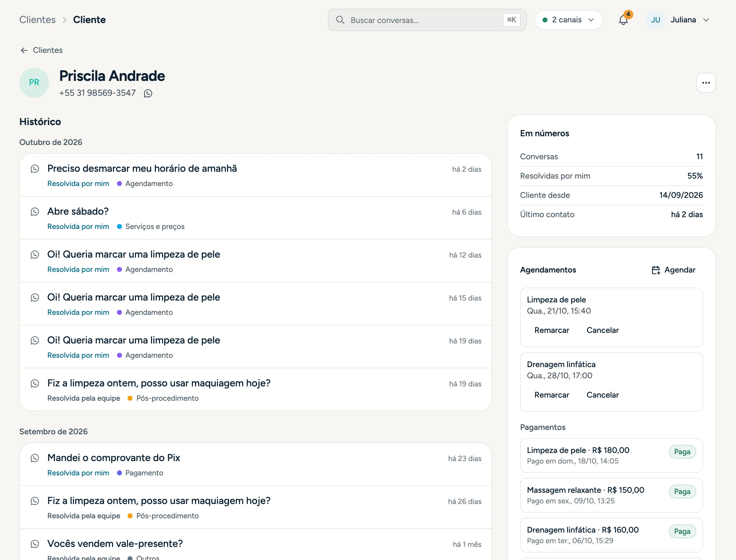Click the Agendar button
Screen dimensions: 736x560
click(674, 270)
